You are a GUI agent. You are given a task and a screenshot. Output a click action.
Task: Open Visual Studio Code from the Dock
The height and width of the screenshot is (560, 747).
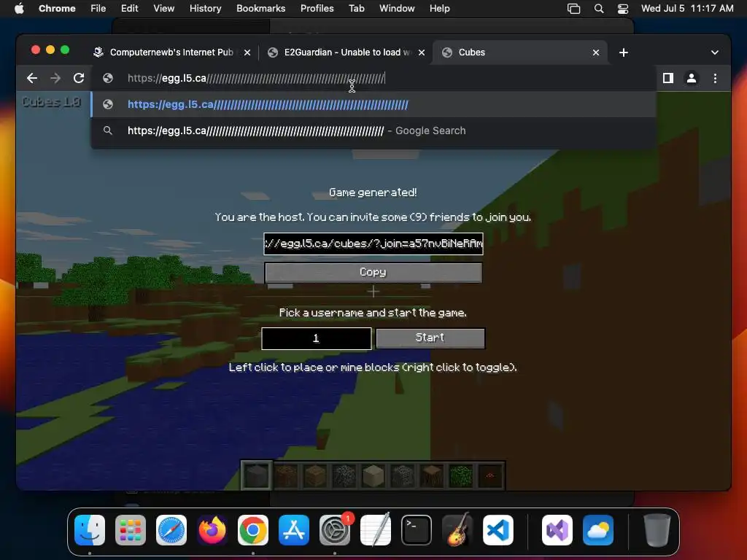[498, 530]
